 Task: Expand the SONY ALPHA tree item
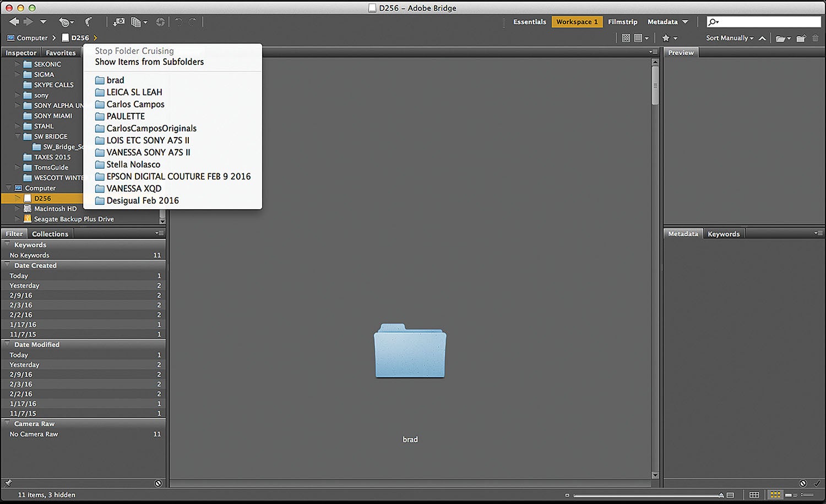tap(17, 105)
